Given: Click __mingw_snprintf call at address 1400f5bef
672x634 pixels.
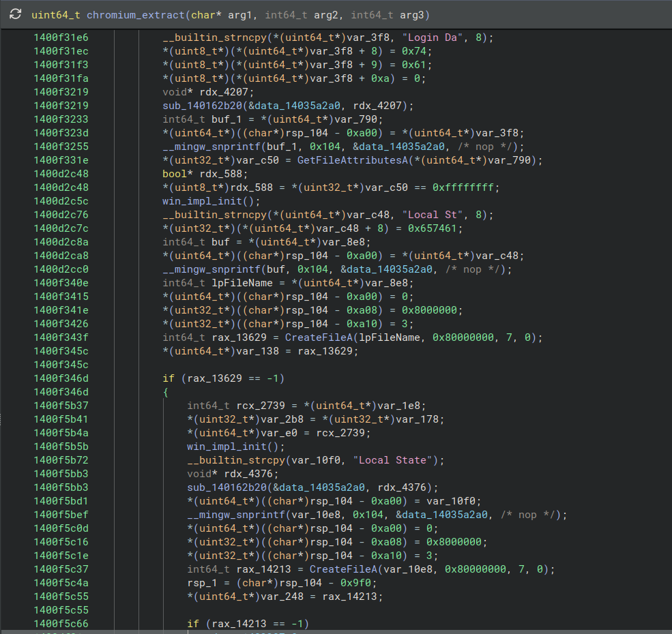Looking at the screenshot, I should [236, 515].
